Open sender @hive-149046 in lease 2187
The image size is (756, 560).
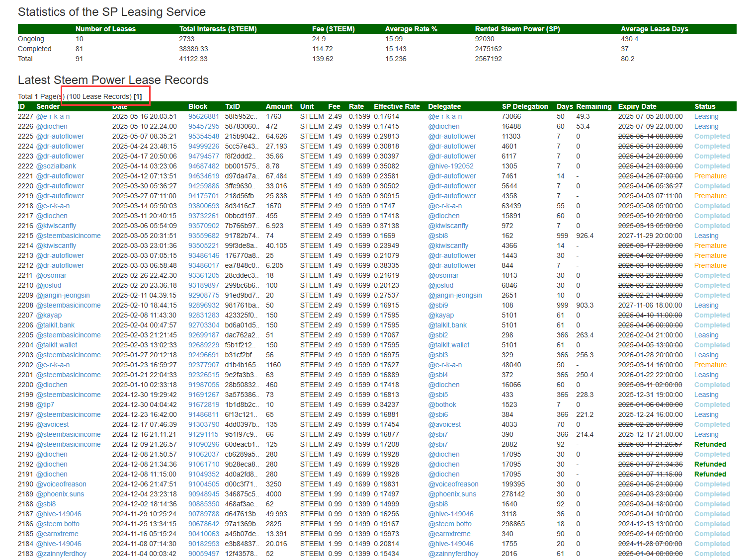(59, 514)
